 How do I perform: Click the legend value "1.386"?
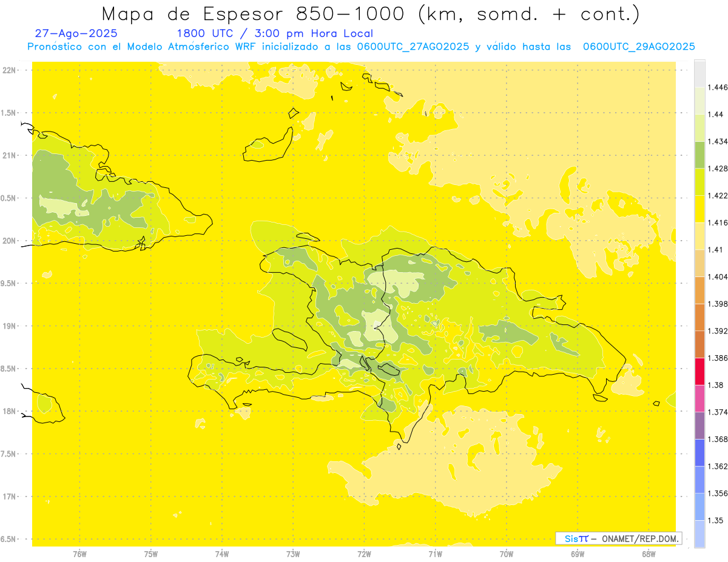(x=717, y=358)
